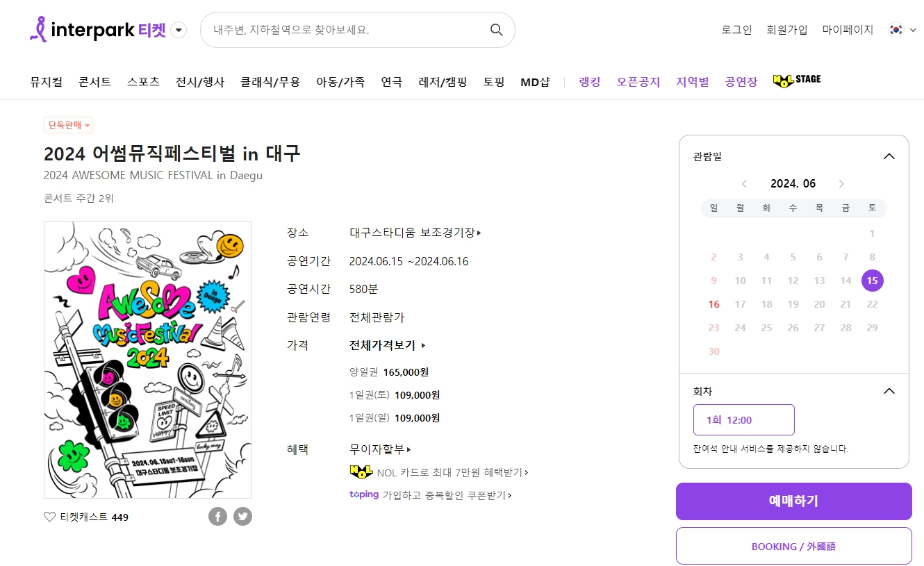Click the TicketCast heart icon

coord(49,517)
